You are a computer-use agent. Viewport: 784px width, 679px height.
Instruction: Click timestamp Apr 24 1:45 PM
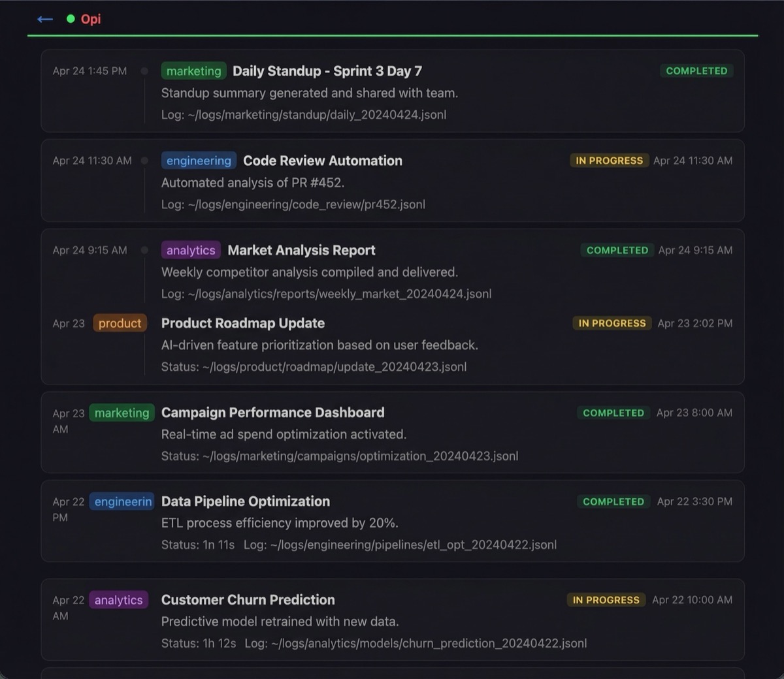90,71
